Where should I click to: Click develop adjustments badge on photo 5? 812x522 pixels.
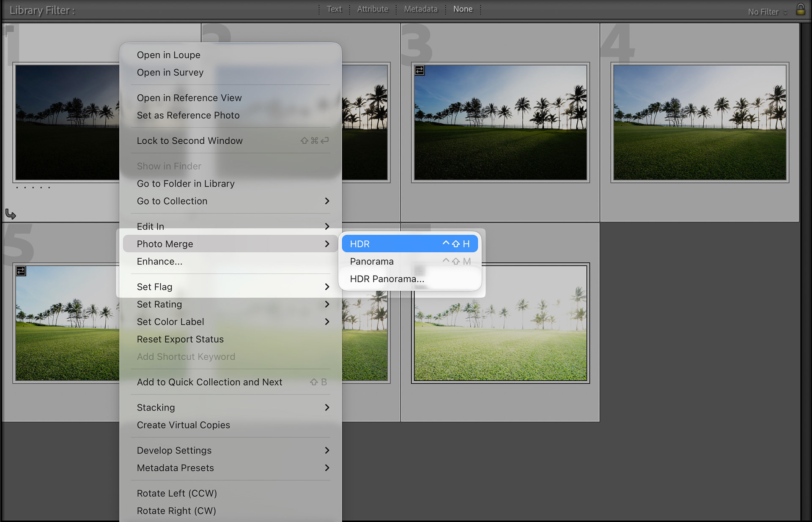coord(21,271)
